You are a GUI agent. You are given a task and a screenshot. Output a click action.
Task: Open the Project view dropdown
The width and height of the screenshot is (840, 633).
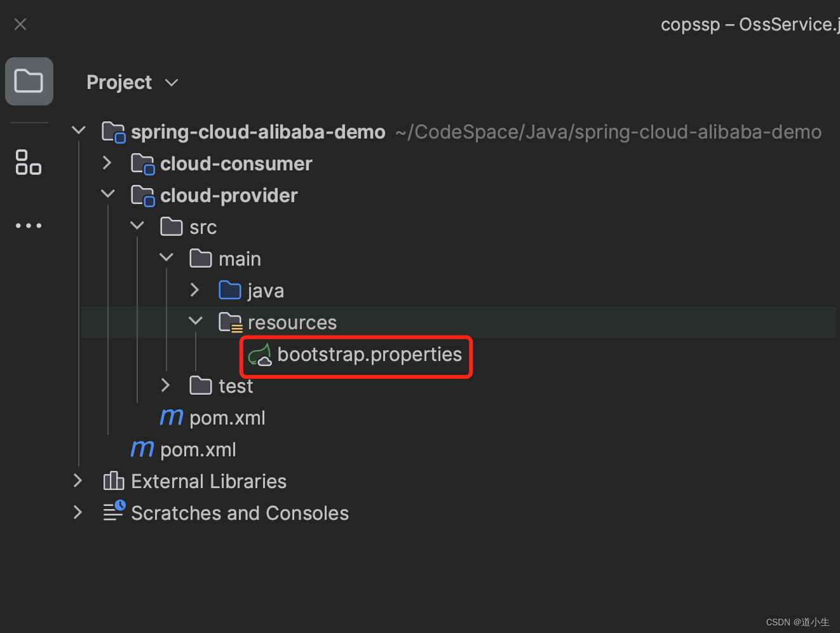pos(172,83)
